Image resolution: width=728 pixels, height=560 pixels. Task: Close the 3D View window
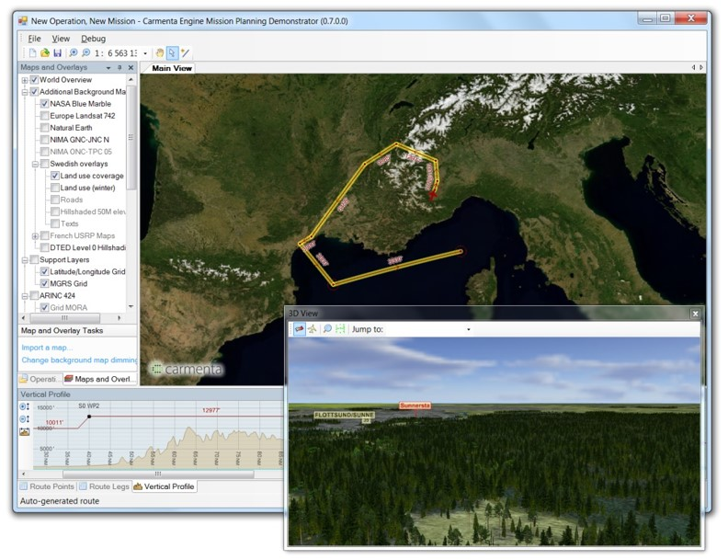(695, 314)
